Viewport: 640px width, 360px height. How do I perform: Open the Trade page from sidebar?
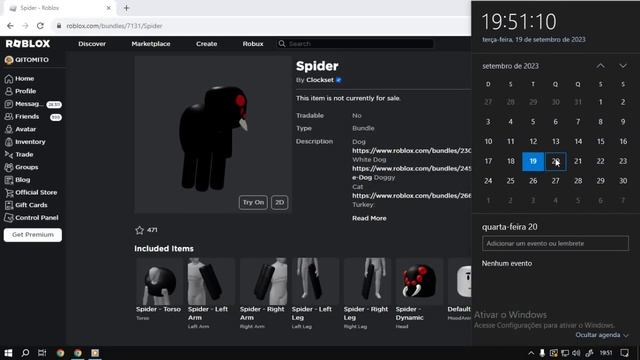(x=19, y=155)
